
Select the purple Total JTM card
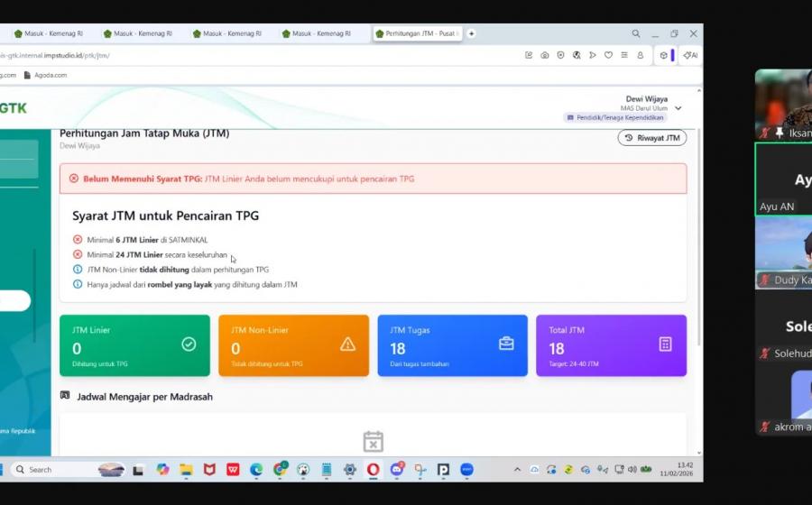611,345
